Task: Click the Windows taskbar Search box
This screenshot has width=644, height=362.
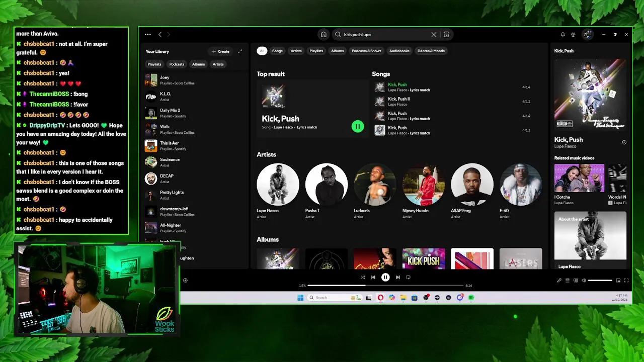Action: pos(335,298)
